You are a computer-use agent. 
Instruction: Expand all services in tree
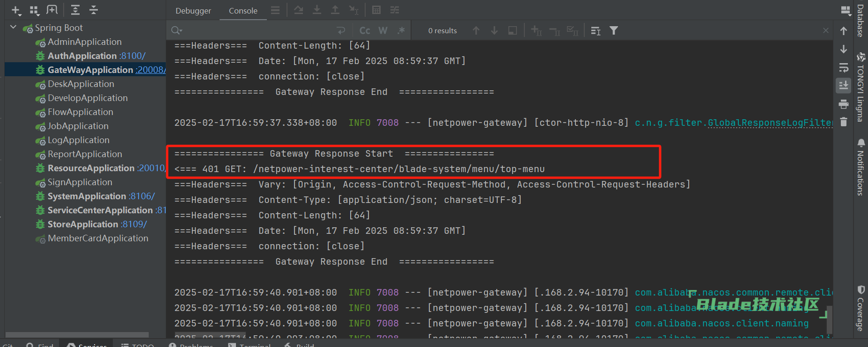pos(75,10)
